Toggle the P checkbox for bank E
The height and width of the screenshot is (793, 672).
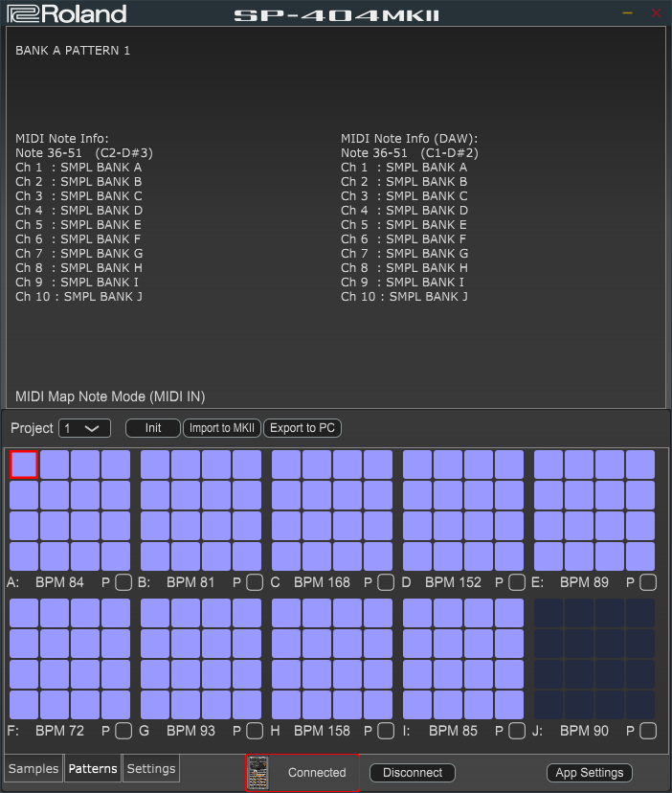pyautogui.click(x=648, y=582)
